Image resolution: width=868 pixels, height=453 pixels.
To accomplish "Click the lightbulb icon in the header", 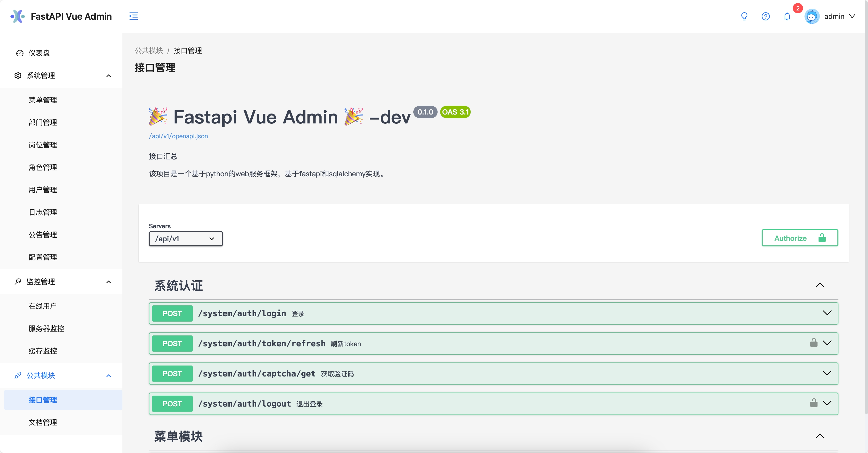I will (x=744, y=16).
